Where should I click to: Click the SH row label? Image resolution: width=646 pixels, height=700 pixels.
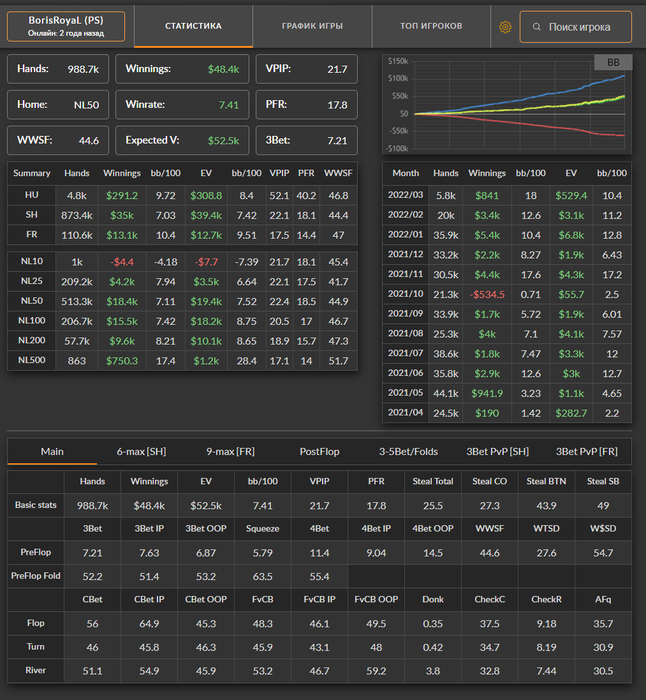point(32,215)
